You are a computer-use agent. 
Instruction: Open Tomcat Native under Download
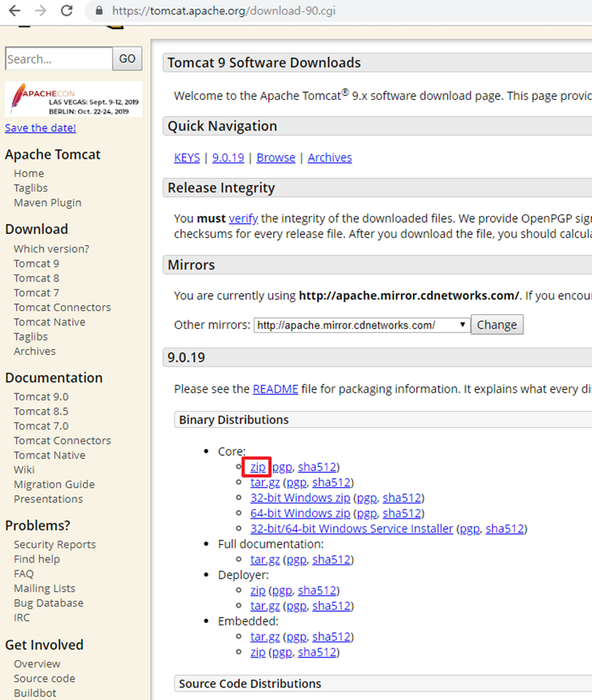coord(49,322)
